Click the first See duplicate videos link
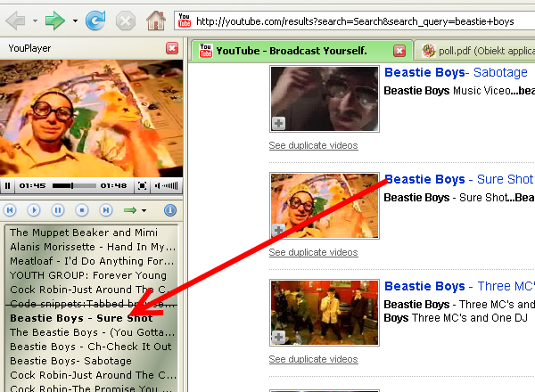 (x=313, y=145)
